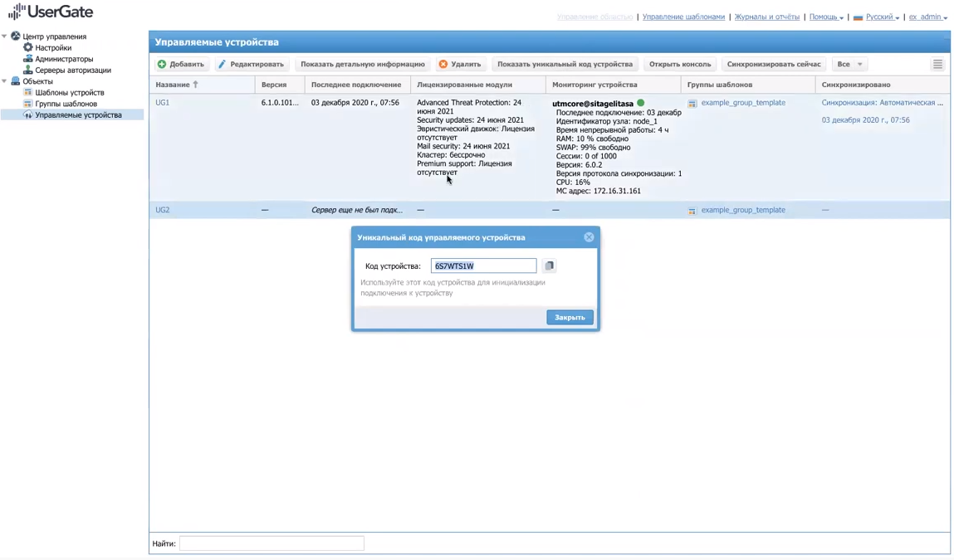Select Центр управления globe icon
Screen dimensions: 954x560
pos(16,37)
